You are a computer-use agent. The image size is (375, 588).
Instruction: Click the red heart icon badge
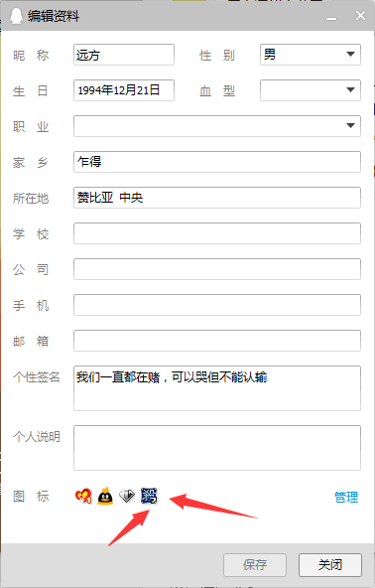click(83, 497)
